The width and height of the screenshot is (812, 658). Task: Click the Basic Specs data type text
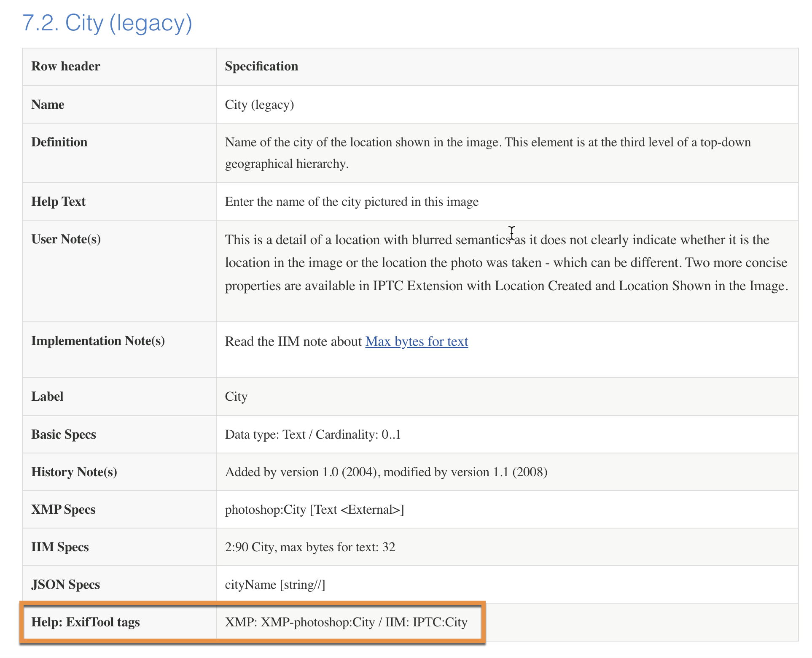click(x=312, y=434)
